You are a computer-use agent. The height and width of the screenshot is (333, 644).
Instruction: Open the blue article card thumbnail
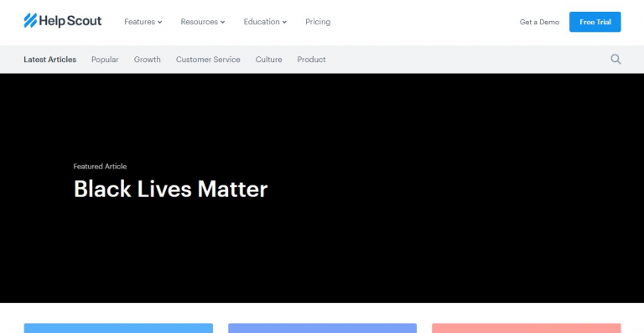point(118,328)
